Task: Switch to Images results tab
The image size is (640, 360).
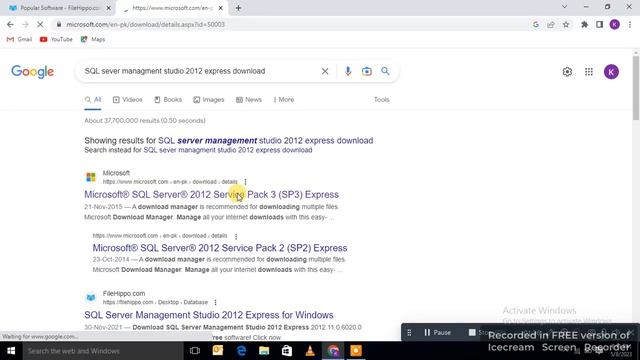Action: click(x=209, y=100)
